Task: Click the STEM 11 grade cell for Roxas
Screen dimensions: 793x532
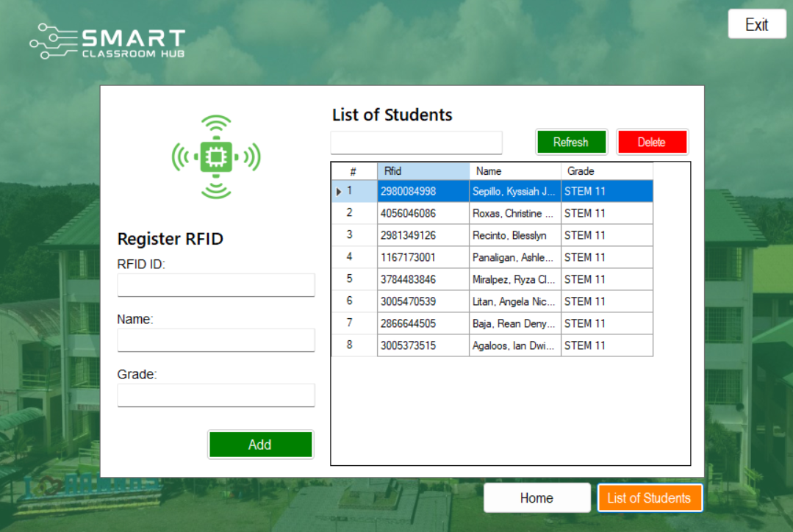Action: tap(607, 213)
